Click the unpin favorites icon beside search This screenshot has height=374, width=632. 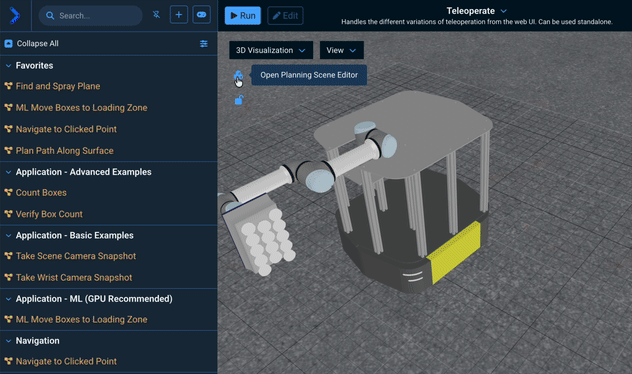point(156,15)
